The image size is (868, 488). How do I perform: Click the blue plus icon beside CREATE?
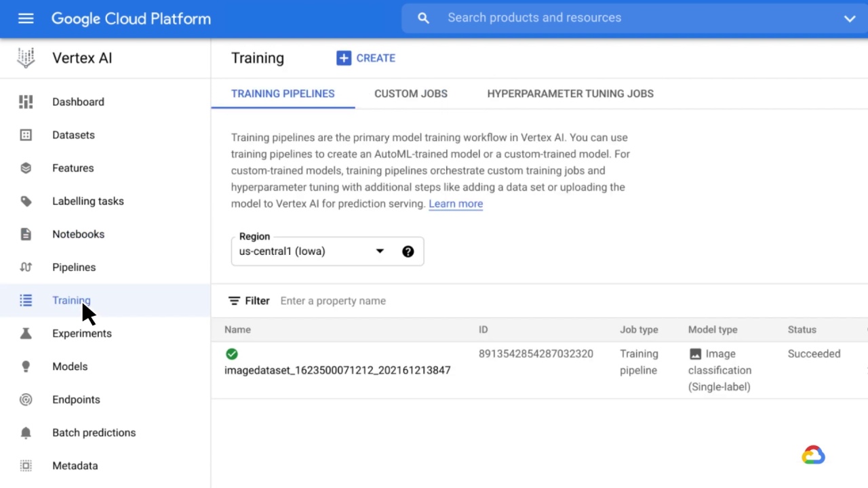point(344,58)
